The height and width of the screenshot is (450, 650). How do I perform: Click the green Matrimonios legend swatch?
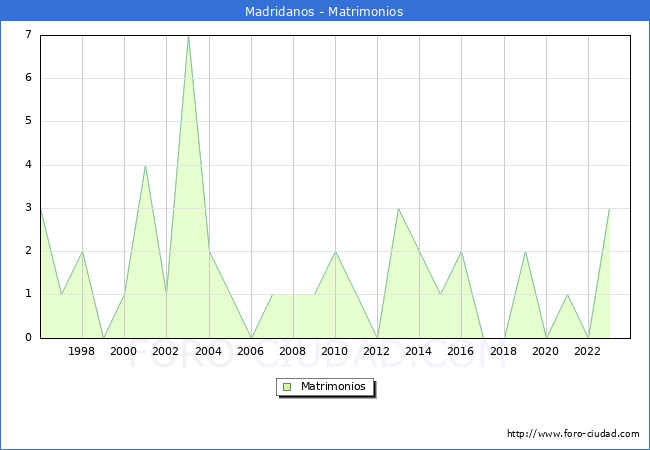point(287,387)
